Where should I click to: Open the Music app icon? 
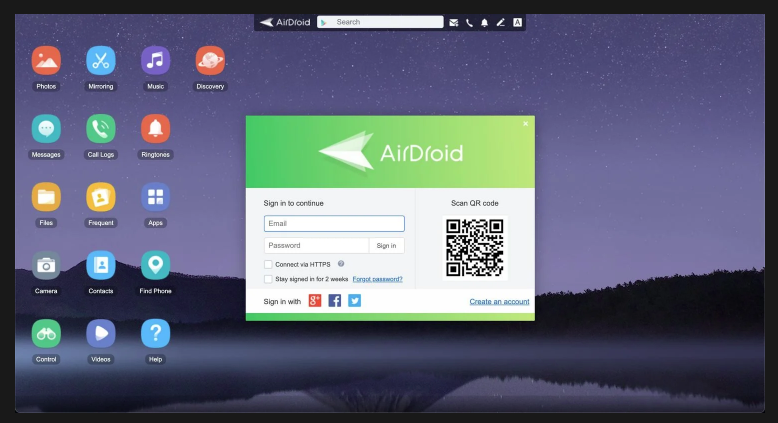pyautogui.click(x=155, y=60)
